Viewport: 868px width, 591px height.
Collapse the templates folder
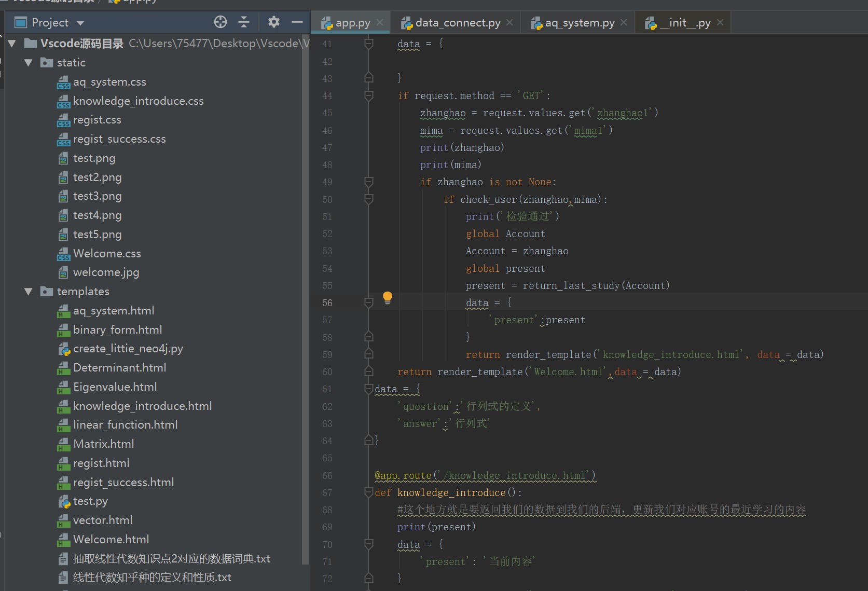[29, 292]
